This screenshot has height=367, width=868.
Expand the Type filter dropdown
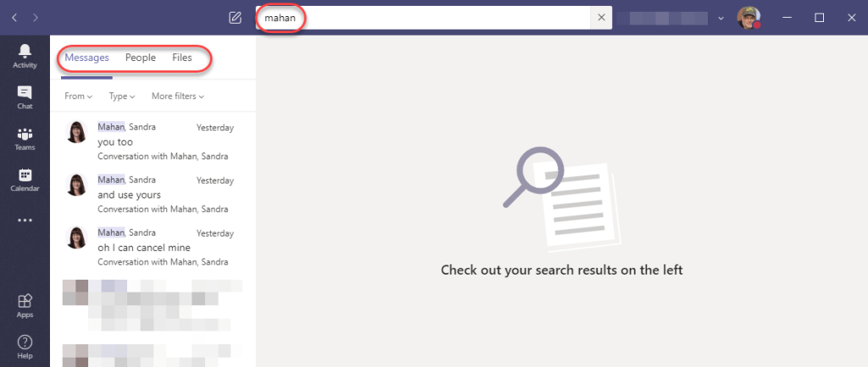pyautogui.click(x=122, y=97)
